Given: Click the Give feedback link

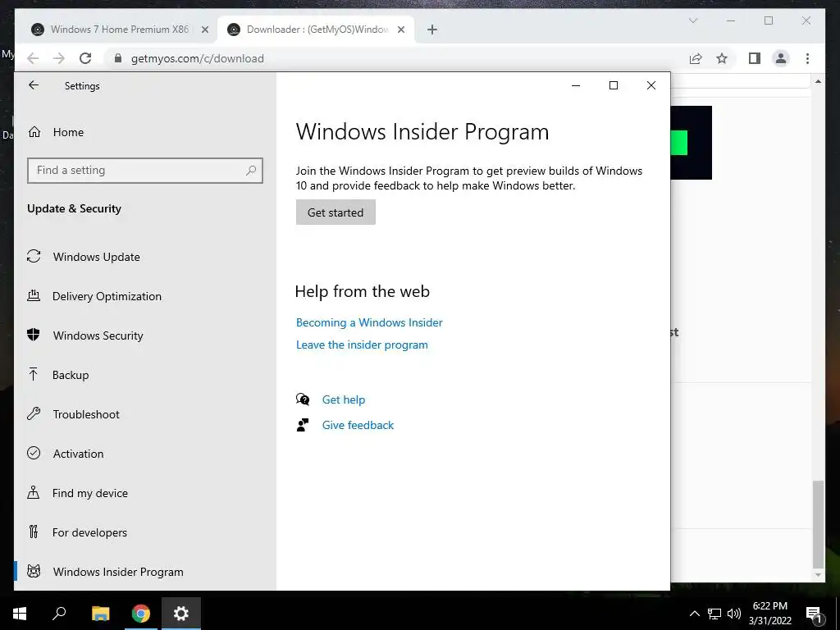Looking at the screenshot, I should [x=358, y=425].
